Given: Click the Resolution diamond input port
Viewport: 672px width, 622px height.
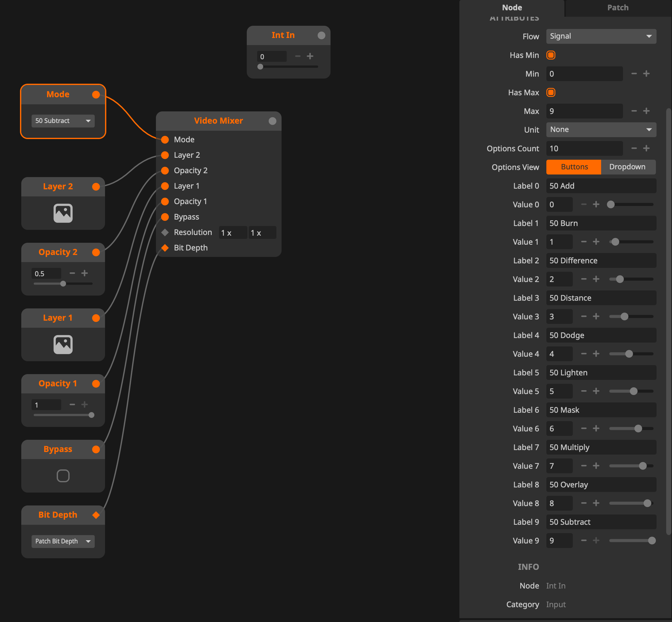Looking at the screenshot, I should [x=165, y=232].
